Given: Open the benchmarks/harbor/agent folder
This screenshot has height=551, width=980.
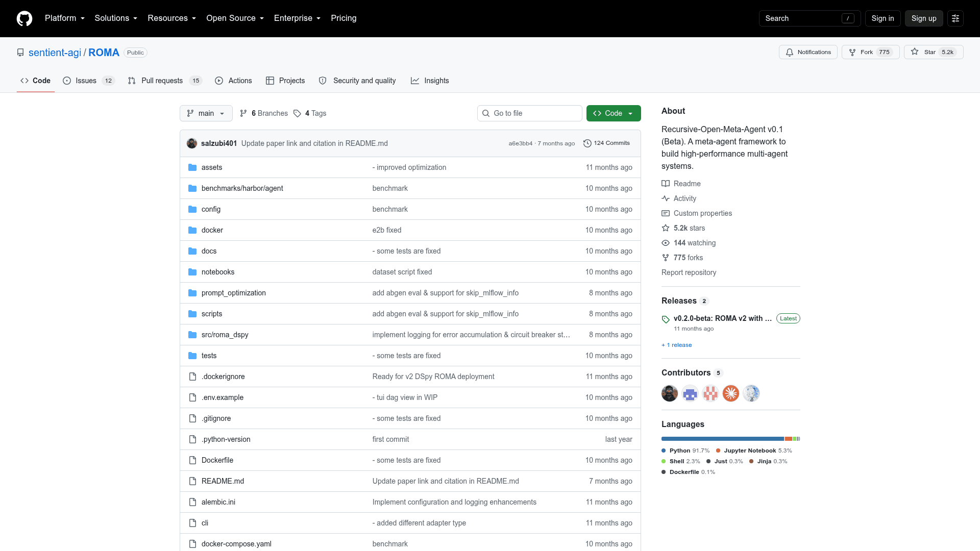Looking at the screenshot, I should (x=242, y=188).
